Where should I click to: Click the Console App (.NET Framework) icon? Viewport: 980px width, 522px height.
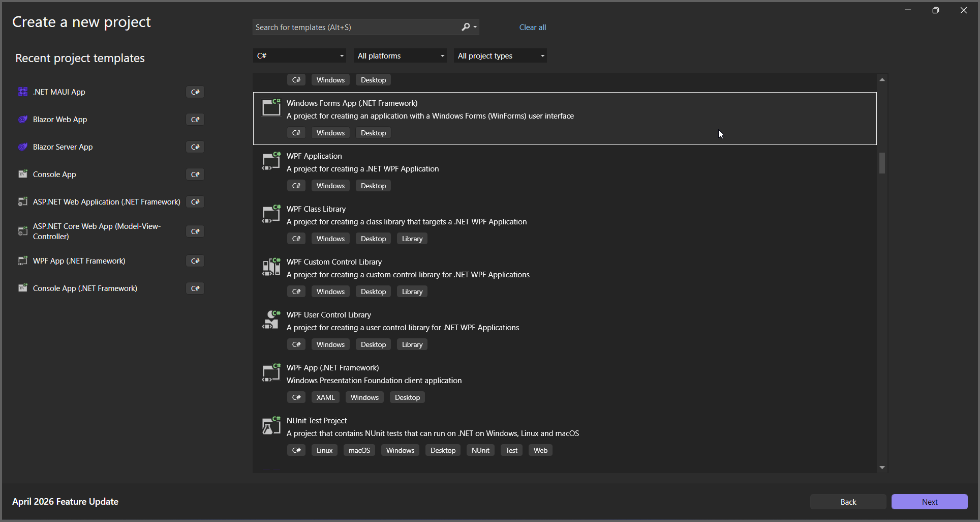(23, 288)
